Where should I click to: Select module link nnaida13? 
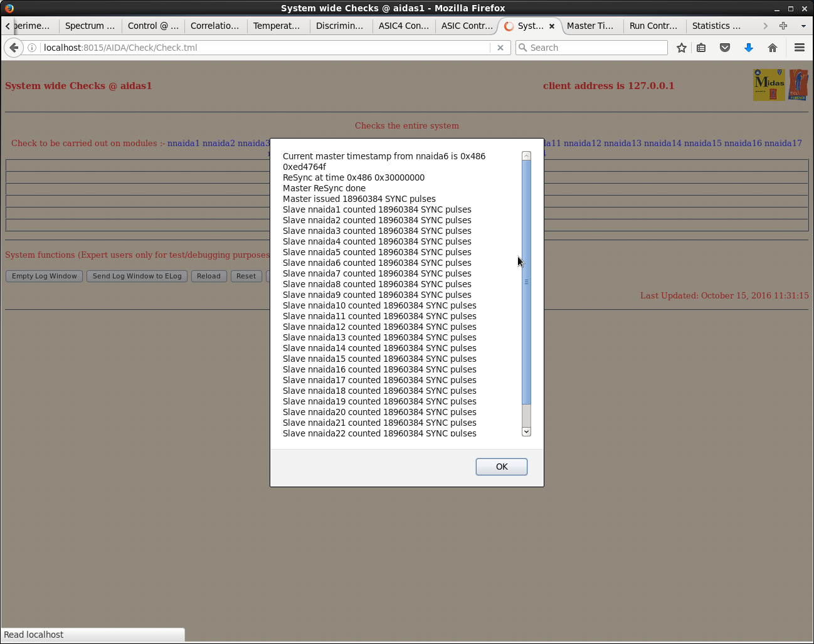click(x=622, y=143)
